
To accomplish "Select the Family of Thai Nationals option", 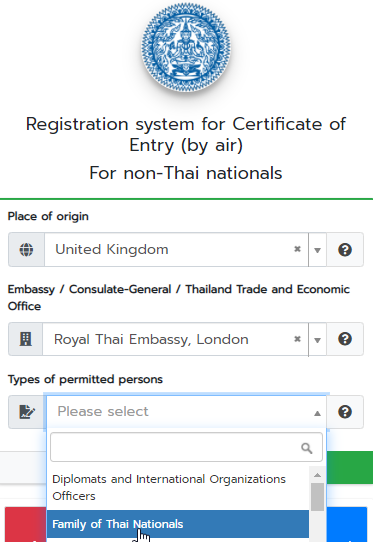I will tap(178, 524).
